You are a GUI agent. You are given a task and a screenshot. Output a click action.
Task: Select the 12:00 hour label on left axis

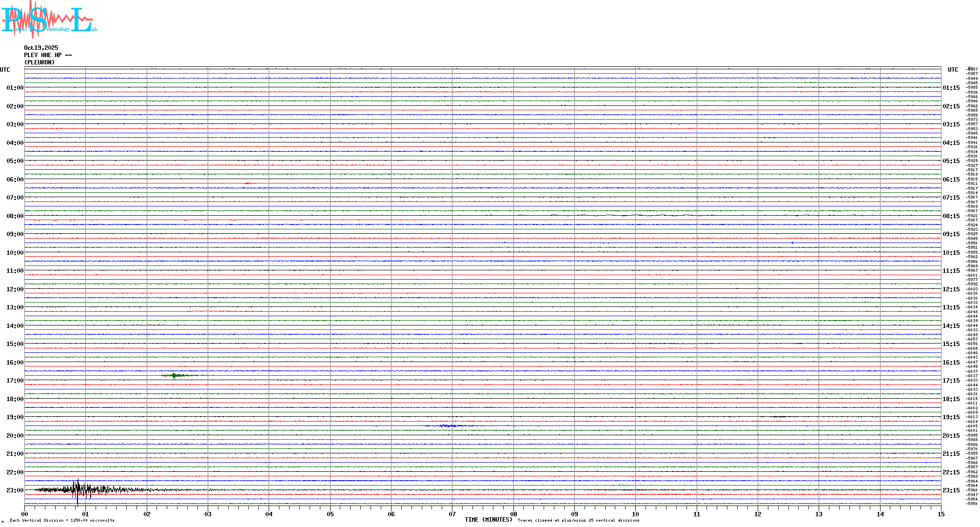(x=15, y=289)
